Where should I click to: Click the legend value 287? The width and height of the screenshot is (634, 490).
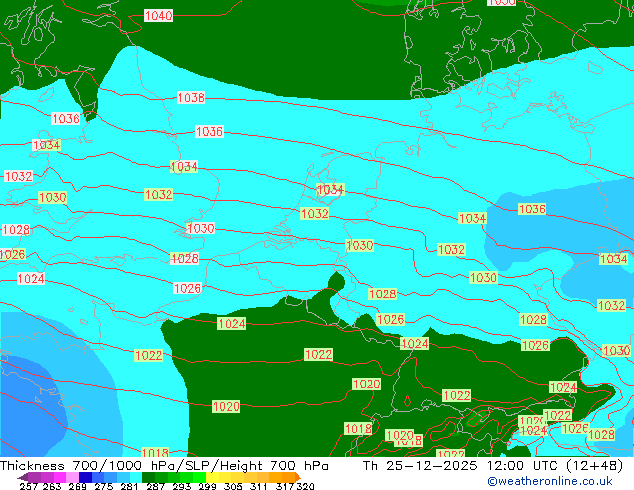coord(155,486)
